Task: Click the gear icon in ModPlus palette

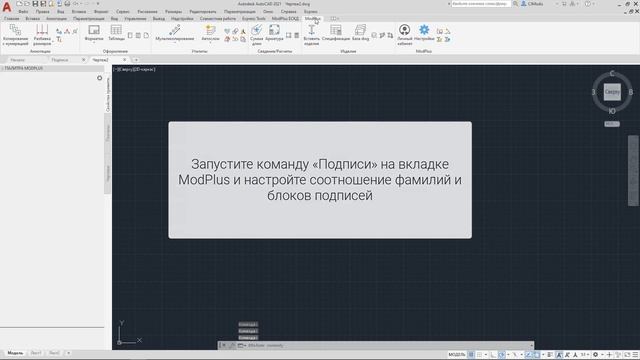Action: (100, 78)
